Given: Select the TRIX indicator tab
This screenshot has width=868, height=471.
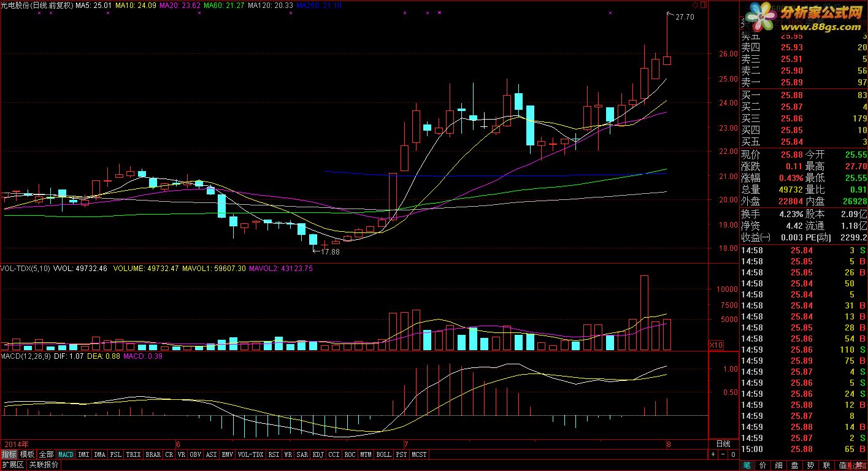Looking at the screenshot, I should tap(133, 454).
